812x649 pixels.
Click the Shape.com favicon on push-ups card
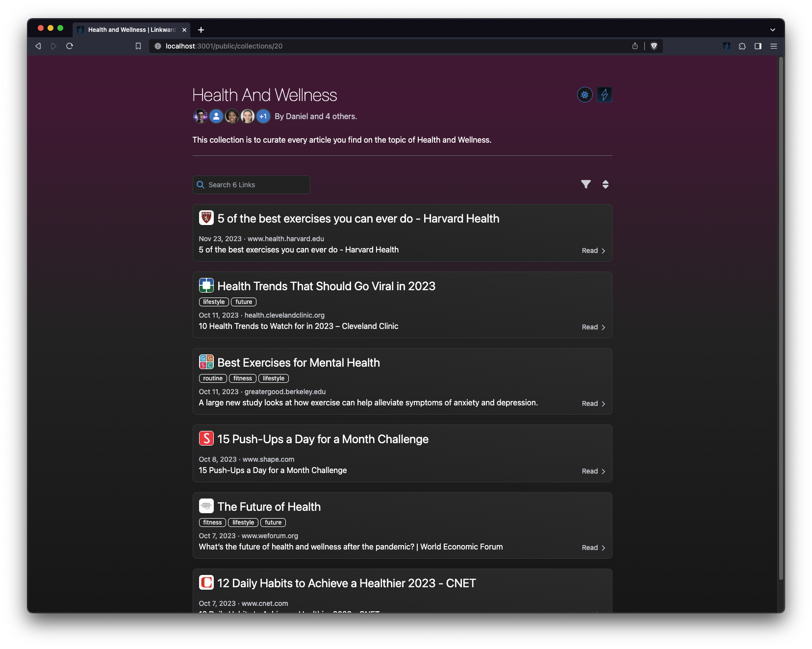(x=206, y=438)
